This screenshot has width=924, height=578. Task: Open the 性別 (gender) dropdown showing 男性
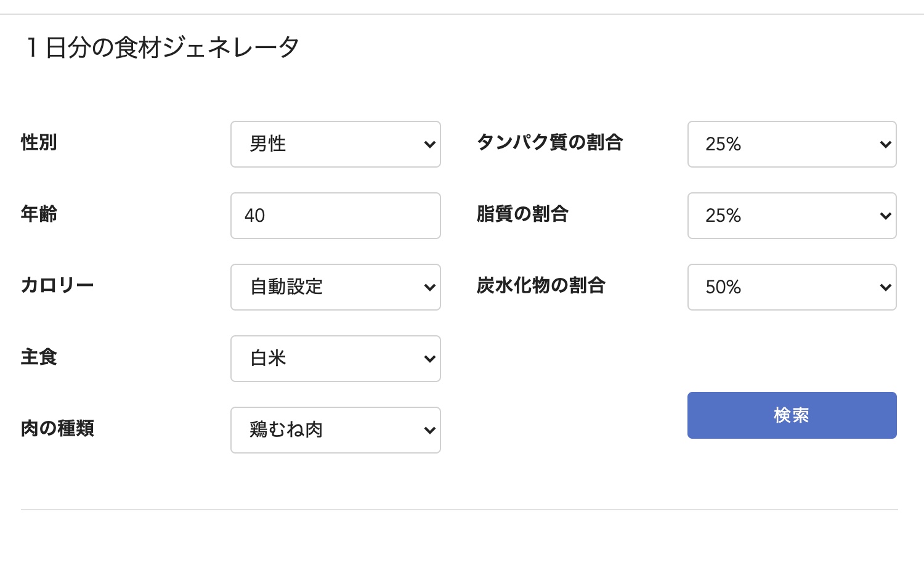(x=335, y=144)
